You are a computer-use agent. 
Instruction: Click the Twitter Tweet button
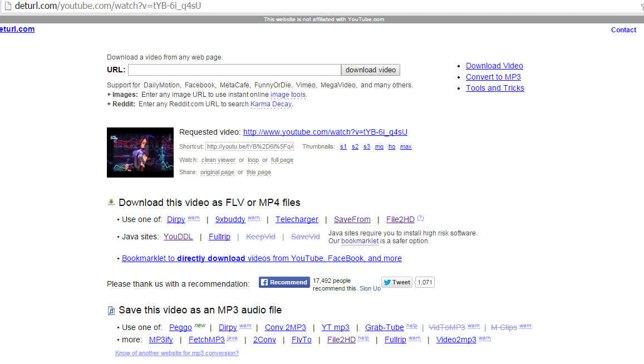click(x=397, y=282)
